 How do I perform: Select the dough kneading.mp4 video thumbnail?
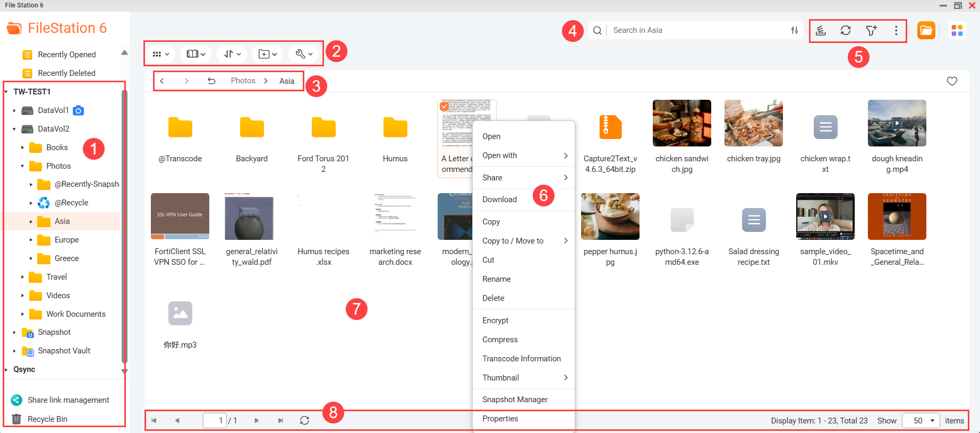(897, 123)
